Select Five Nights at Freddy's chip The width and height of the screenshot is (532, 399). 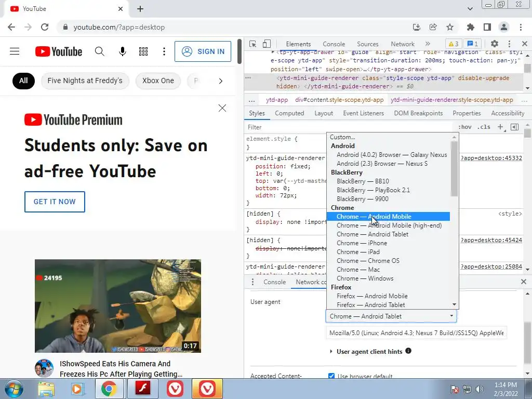coord(85,81)
